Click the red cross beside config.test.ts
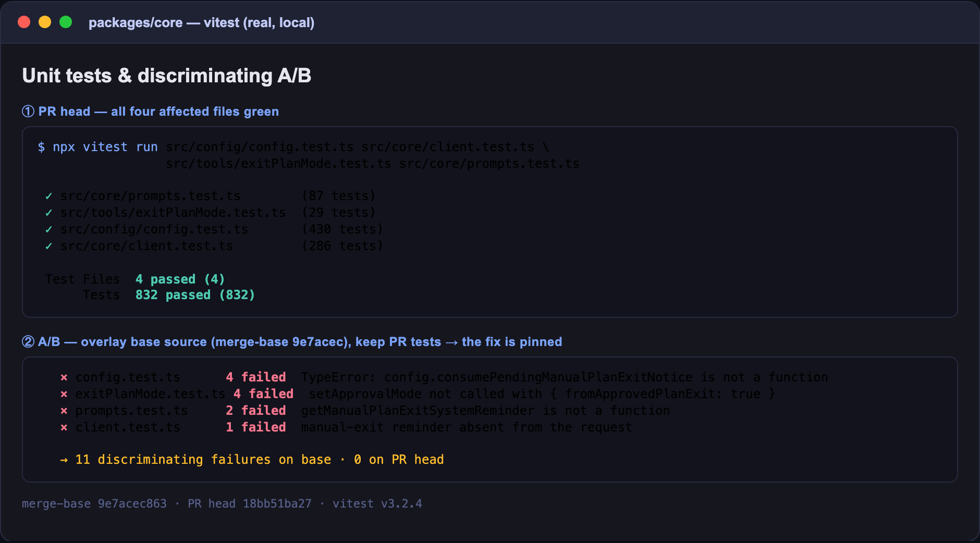Screen dimensions: 980x543 [x=64, y=378]
